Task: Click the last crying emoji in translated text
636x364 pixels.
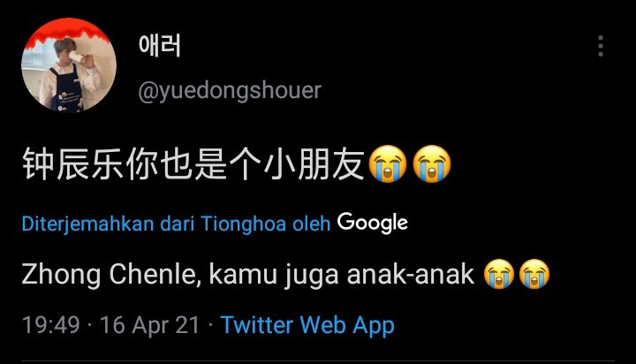Action: (534, 274)
